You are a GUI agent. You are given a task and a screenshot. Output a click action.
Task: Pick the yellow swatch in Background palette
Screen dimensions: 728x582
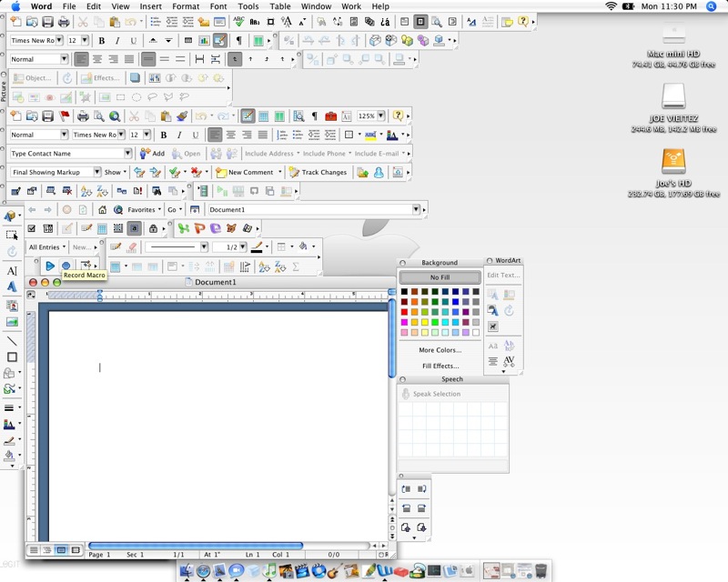pos(425,323)
